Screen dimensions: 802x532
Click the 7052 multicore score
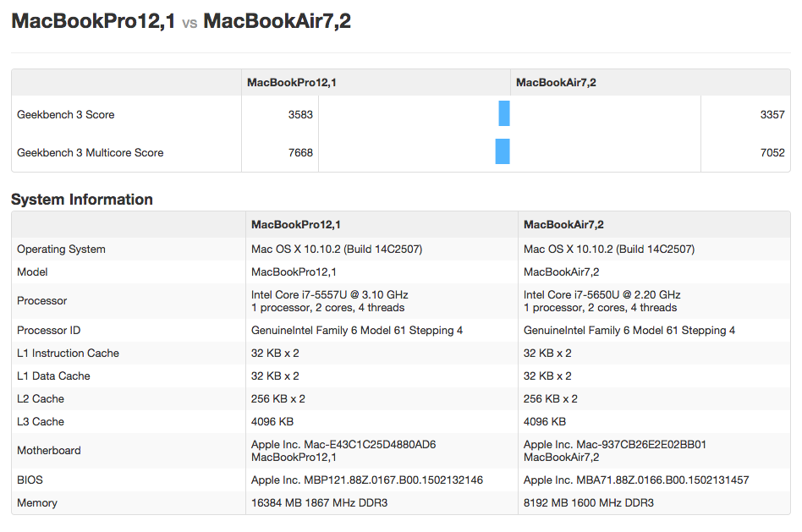tap(772, 152)
